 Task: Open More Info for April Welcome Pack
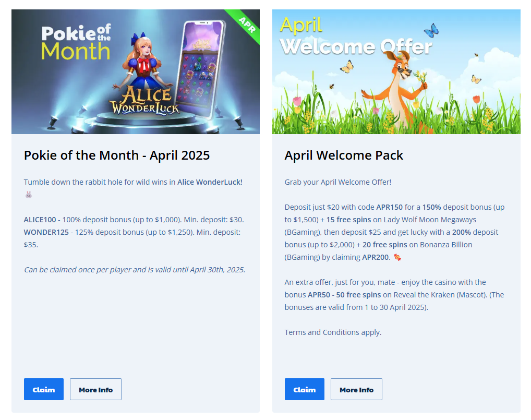[356, 389]
